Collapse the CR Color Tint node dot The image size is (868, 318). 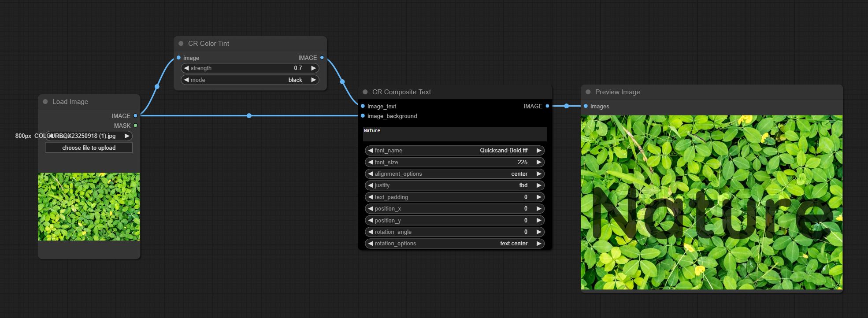pos(181,44)
